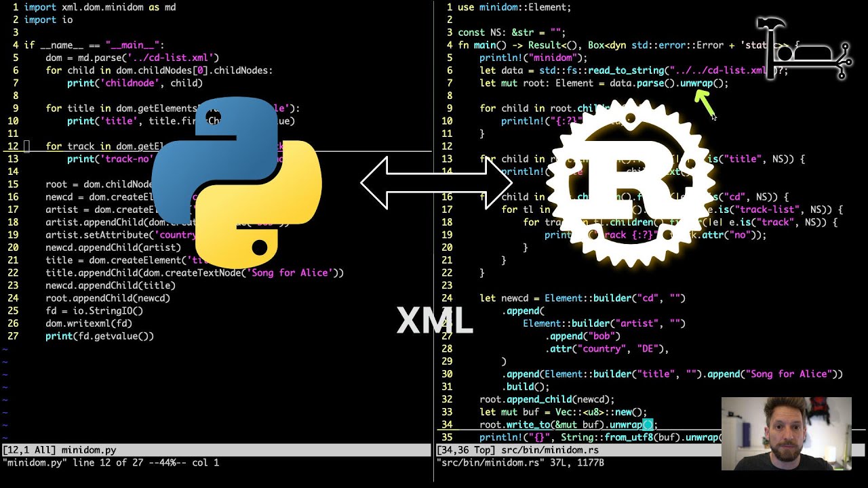This screenshot has width=868, height=488.
Task: Click the '.append("bob")' line
Action: 583,336
